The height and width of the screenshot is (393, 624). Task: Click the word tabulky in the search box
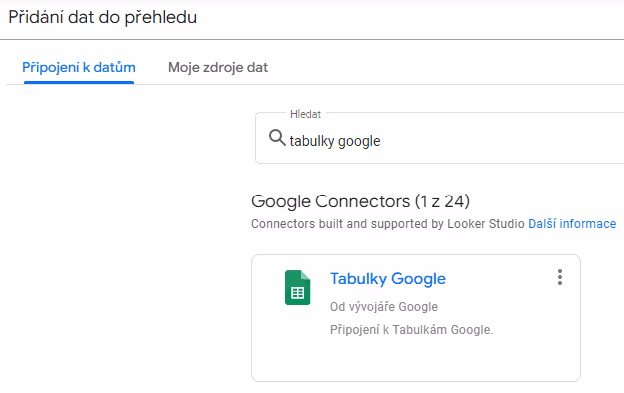pos(312,141)
